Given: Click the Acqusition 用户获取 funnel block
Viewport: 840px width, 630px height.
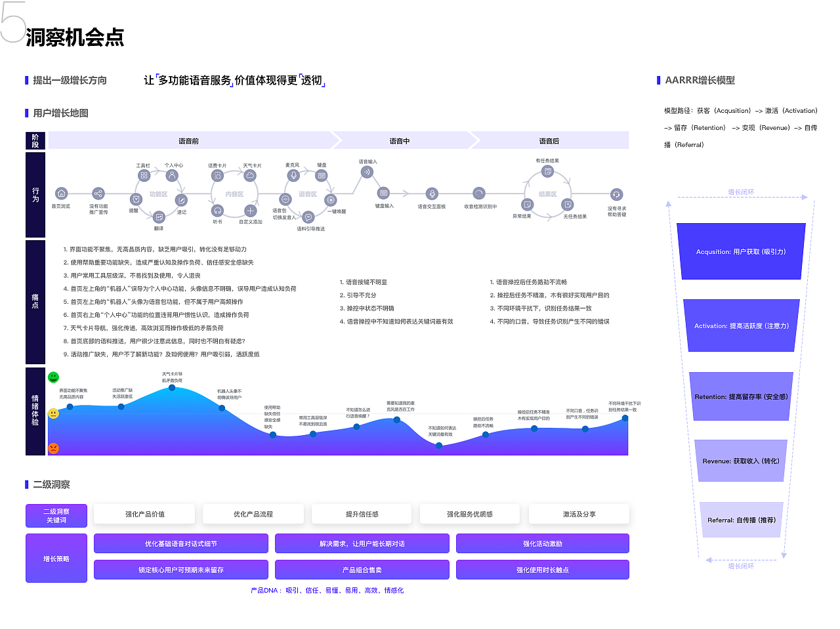Looking at the screenshot, I should pyautogui.click(x=741, y=251).
